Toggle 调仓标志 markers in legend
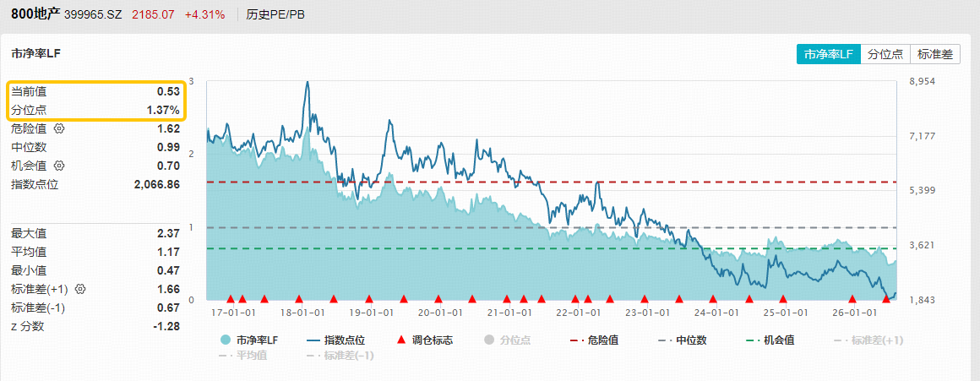 point(426,340)
